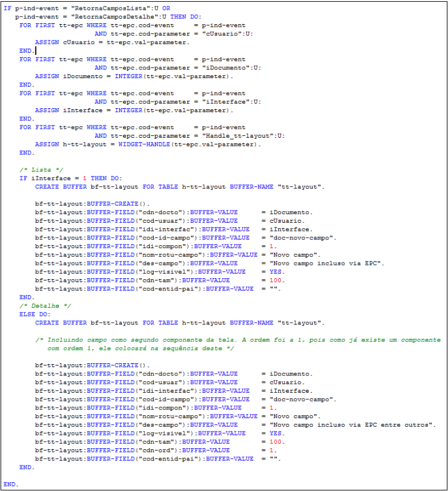The image size is (448, 491).
Task: Click the /* Detalhe */ comment
Action: 45,306
